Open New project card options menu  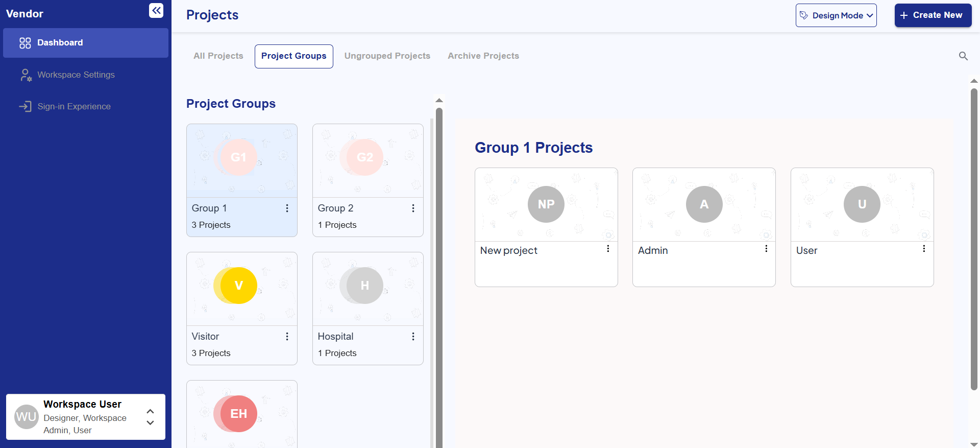(x=608, y=249)
